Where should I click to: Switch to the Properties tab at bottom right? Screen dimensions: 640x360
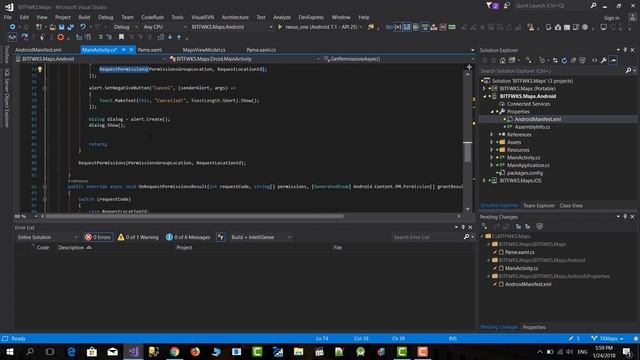(534, 327)
